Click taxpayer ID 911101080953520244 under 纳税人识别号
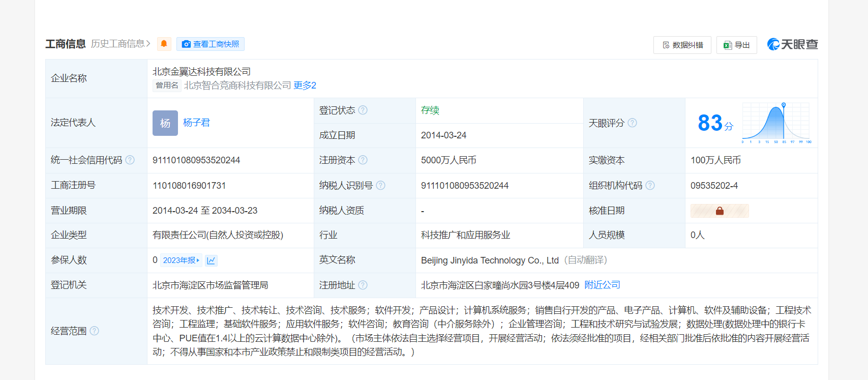The image size is (868, 380). 465,186
